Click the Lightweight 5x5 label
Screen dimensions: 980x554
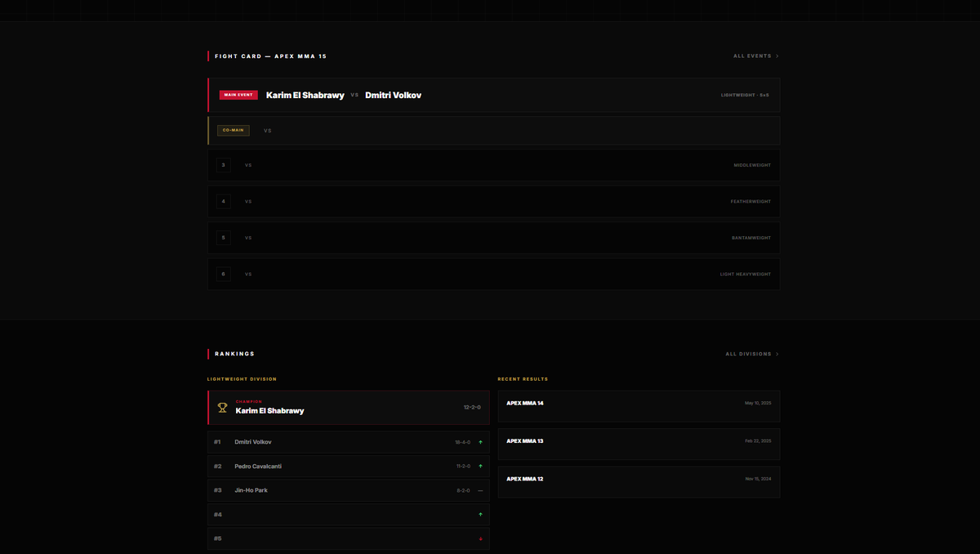(x=745, y=95)
